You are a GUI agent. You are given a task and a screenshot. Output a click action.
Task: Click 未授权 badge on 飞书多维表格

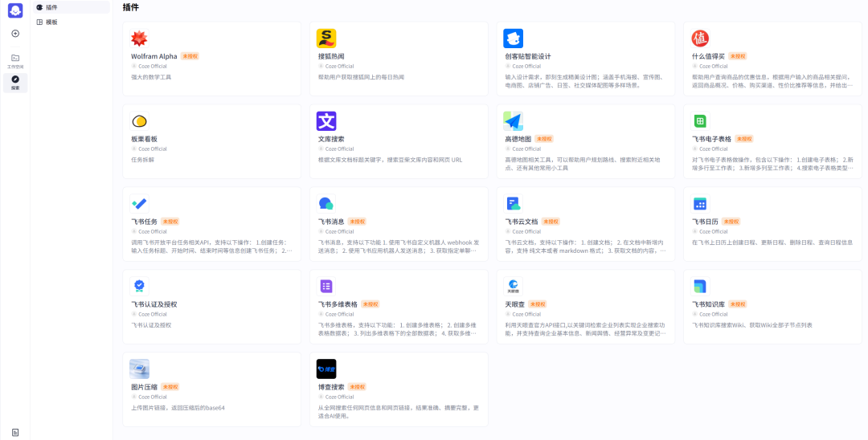coord(371,304)
